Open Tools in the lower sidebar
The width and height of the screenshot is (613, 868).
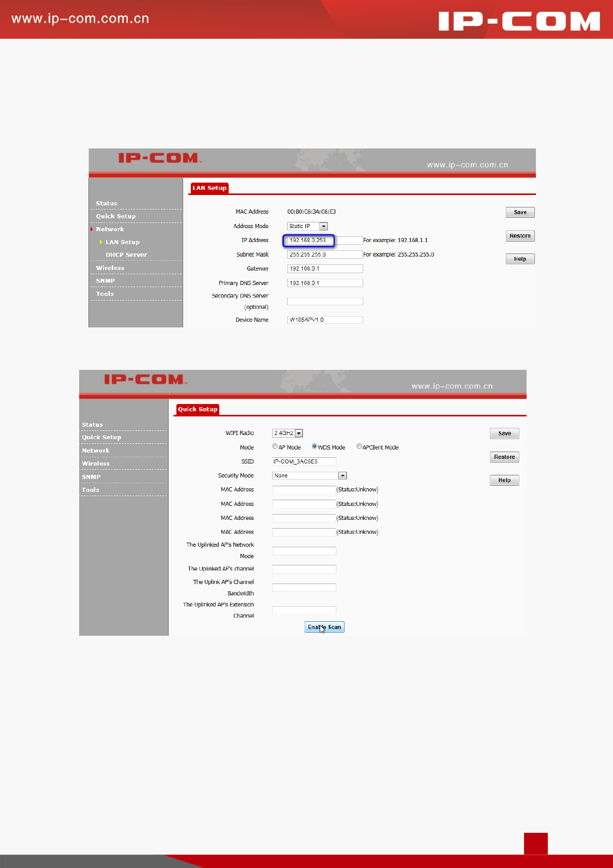click(91, 490)
